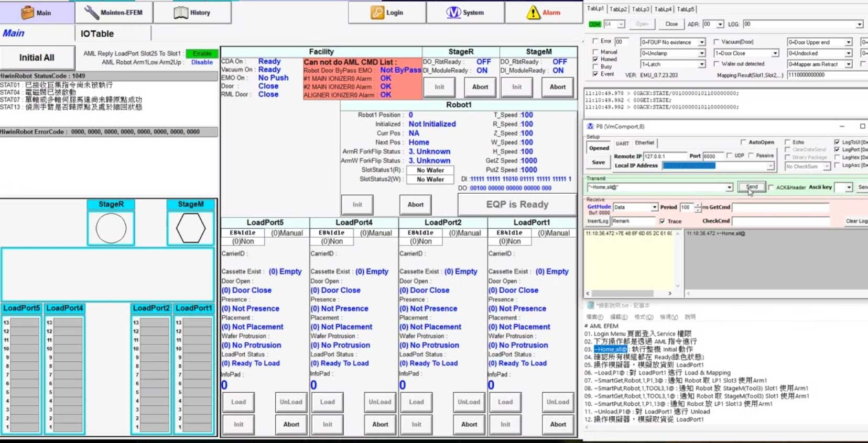Image resolution: width=868 pixels, height=443 pixels.
Task: Open the TabLp5 tab
Action: (x=686, y=9)
